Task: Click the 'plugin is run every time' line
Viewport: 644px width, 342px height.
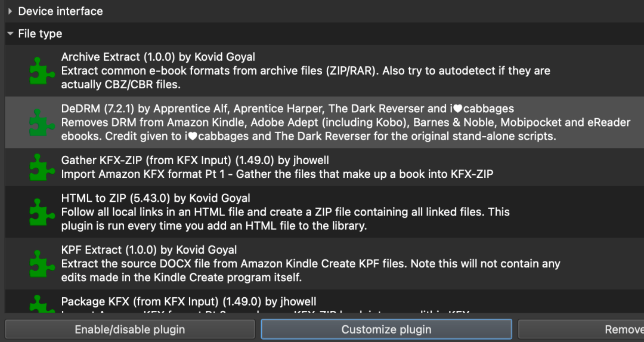Action: [x=214, y=226]
